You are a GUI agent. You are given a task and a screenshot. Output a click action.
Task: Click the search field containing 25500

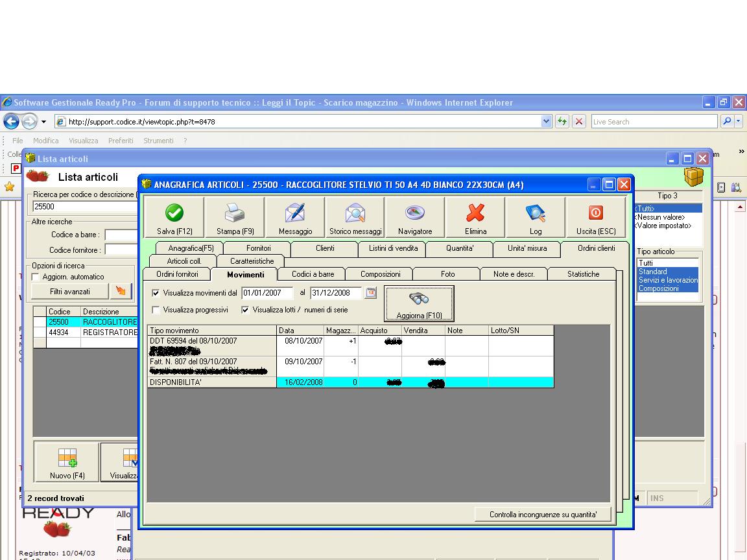[85, 207]
